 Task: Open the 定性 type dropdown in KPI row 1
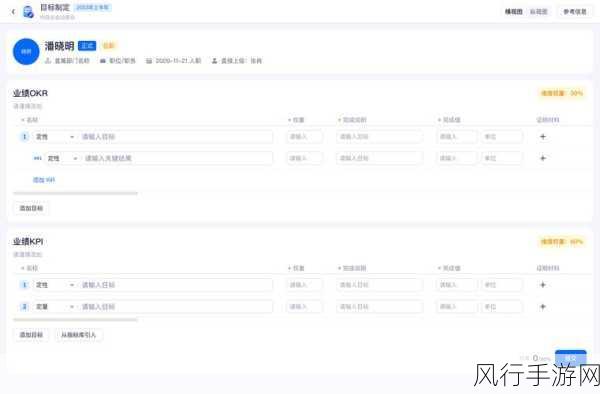pyautogui.click(x=55, y=285)
